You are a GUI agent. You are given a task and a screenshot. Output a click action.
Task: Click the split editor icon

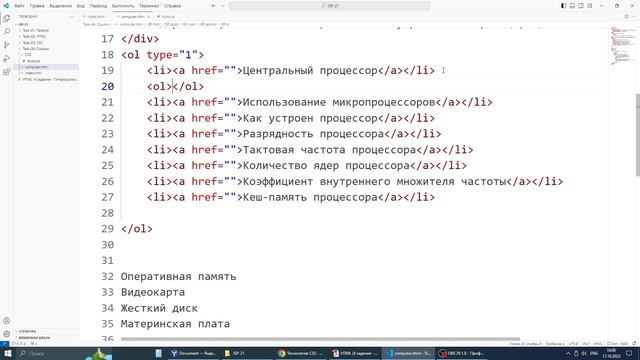pyautogui.click(x=626, y=17)
